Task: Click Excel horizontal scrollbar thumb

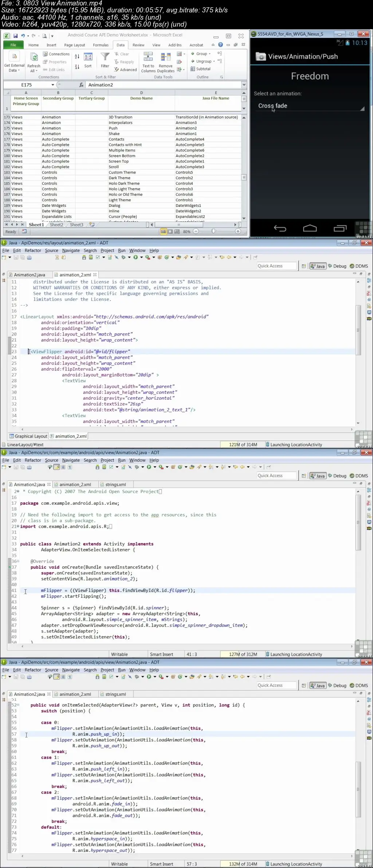Action: pos(178,225)
